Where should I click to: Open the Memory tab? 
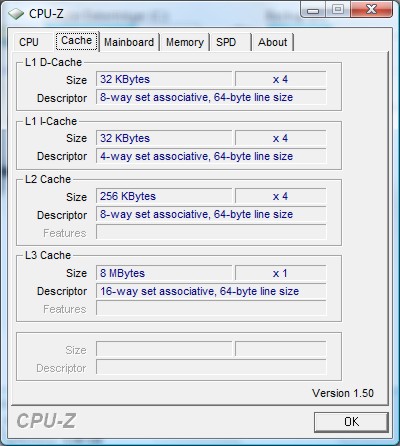pyautogui.click(x=185, y=42)
